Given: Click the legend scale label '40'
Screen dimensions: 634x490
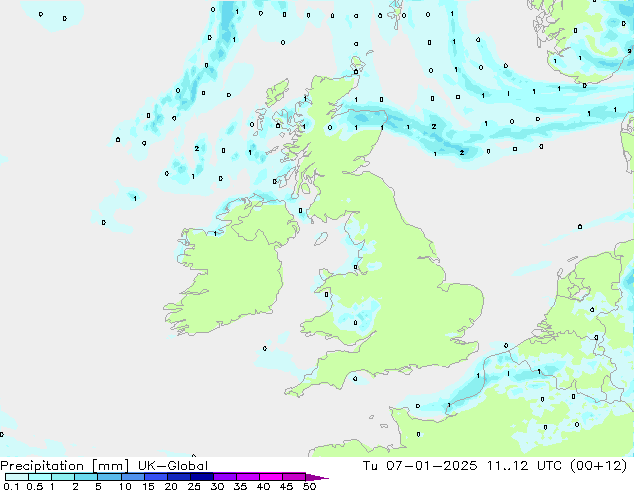Looking at the screenshot, I should click(263, 486).
